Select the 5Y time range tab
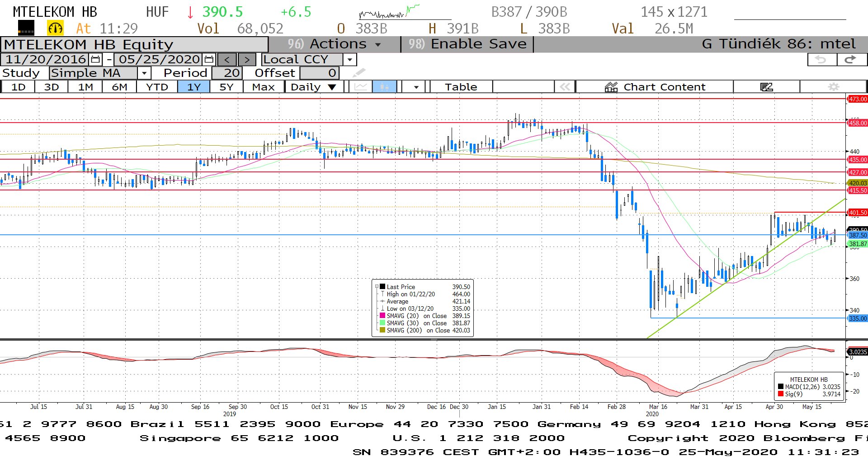 (226, 87)
